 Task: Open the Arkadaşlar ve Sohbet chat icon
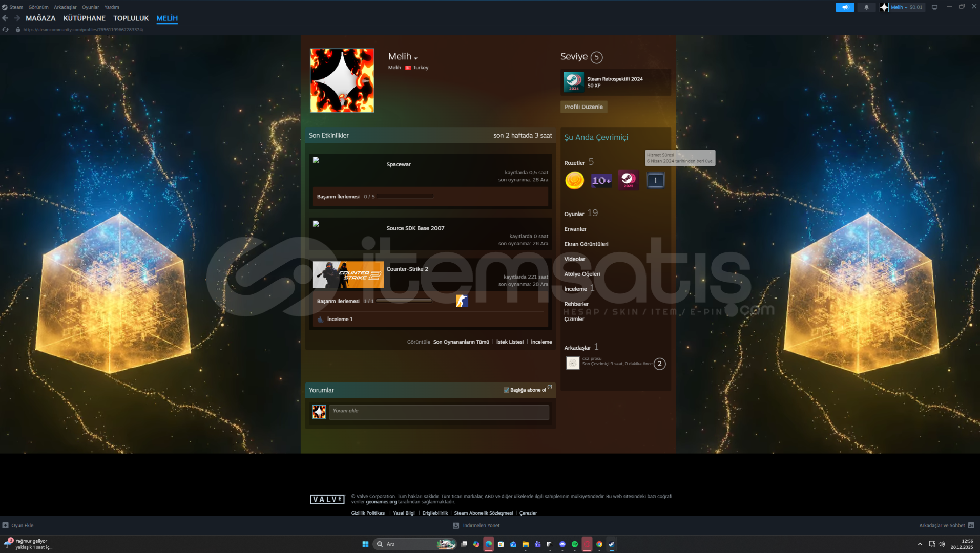pyautogui.click(x=971, y=525)
